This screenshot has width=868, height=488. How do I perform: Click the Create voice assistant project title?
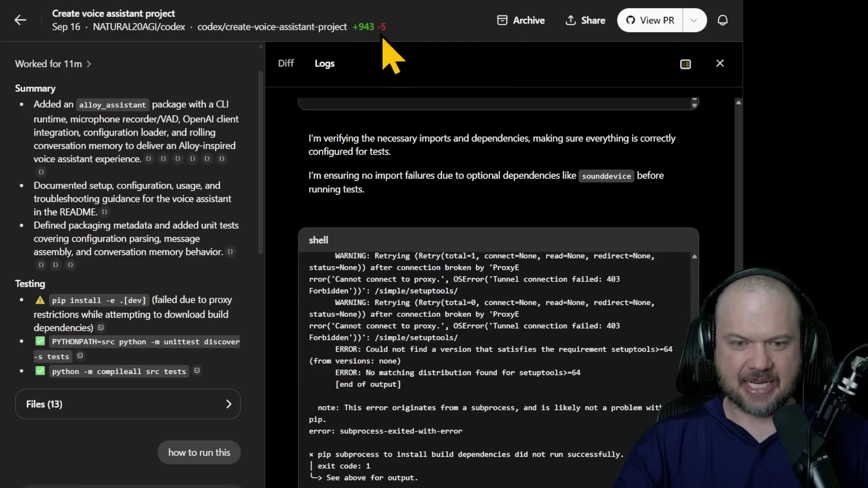(x=113, y=14)
